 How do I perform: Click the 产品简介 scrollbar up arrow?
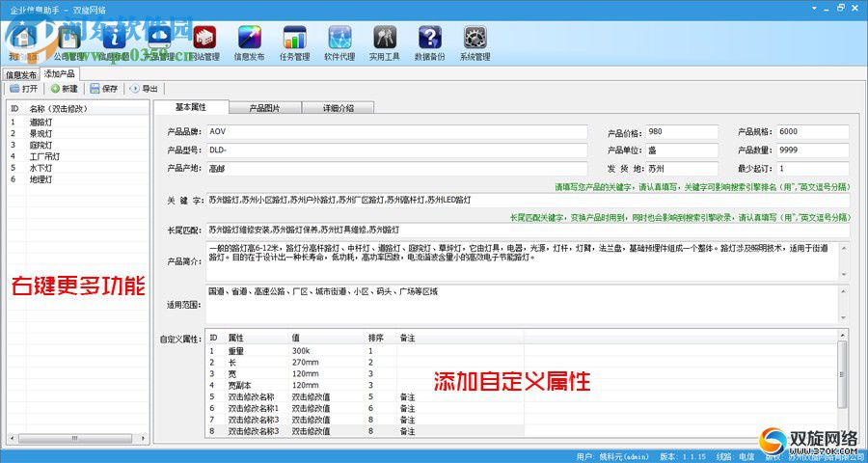(844, 248)
